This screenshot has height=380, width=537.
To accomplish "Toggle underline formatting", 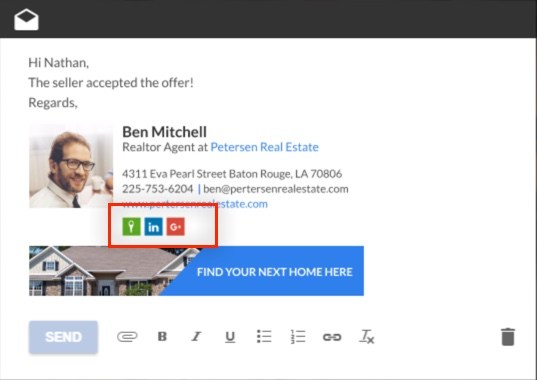I will coord(230,337).
